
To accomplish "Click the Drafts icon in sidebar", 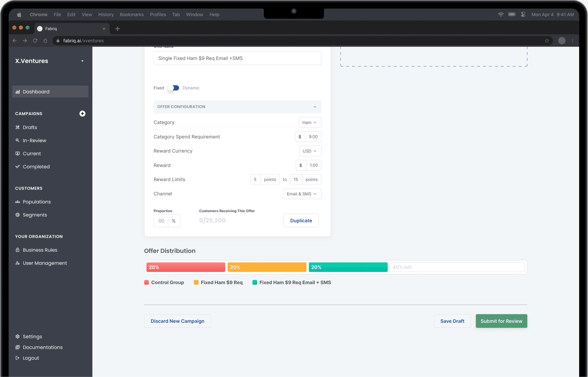I will [x=17, y=127].
